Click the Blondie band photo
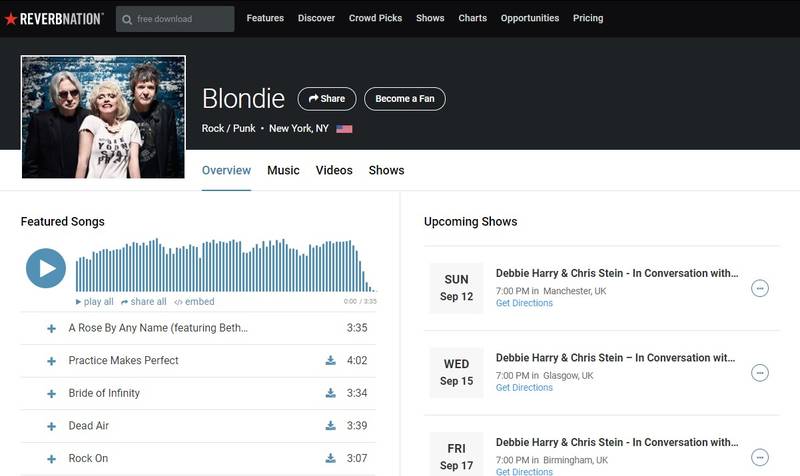This screenshot has height=476, width=800. pyautogui.click(x=103, y=117)
